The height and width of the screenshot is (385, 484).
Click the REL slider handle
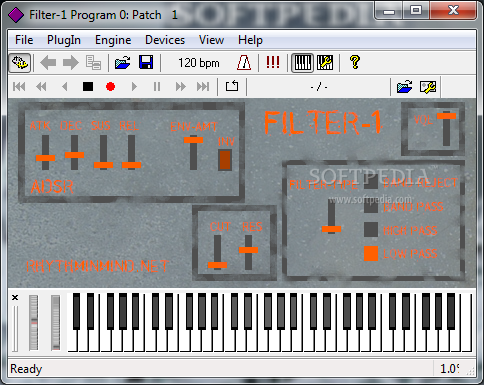coord(131,165)
